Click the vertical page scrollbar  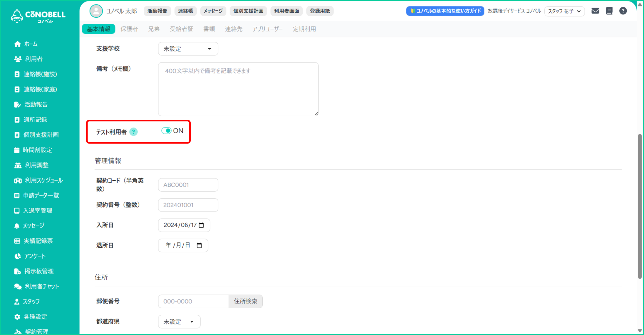point(640,207)
